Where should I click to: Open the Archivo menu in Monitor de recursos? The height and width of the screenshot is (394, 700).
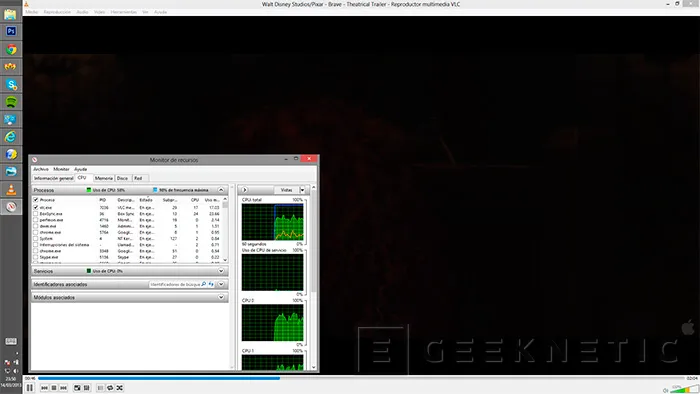point(41,169)
